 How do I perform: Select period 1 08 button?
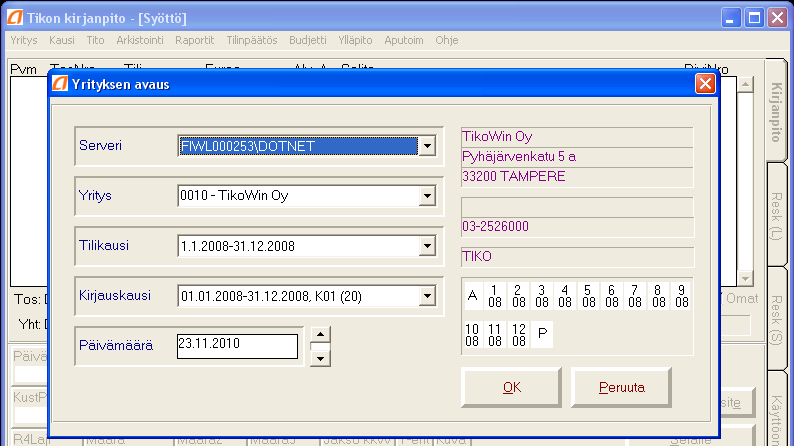pyautogui.click(x=495, y=296)
